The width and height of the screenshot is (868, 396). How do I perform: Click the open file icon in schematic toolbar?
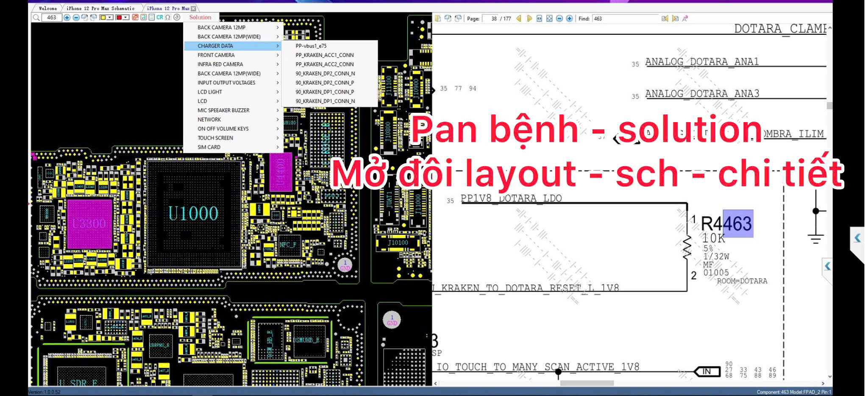[438, 18]
